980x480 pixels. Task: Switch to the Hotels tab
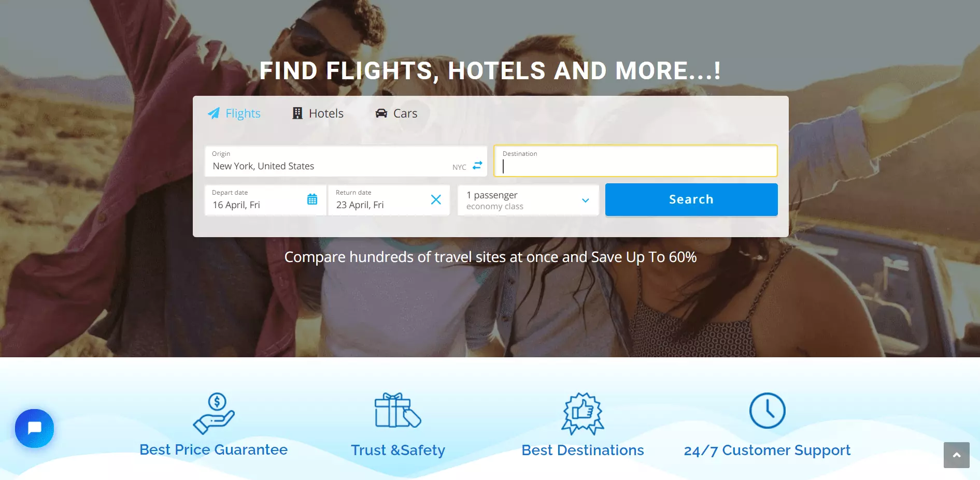[318, 113]
